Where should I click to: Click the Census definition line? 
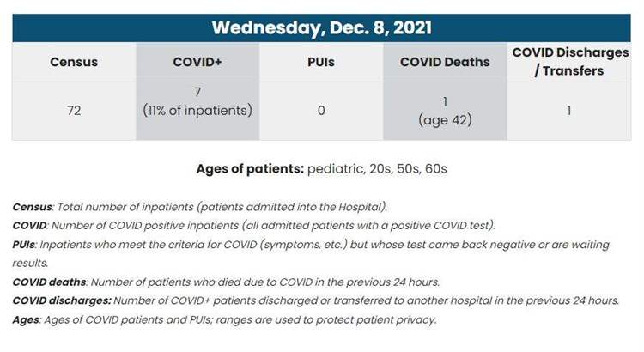click(x=199, y=207)
